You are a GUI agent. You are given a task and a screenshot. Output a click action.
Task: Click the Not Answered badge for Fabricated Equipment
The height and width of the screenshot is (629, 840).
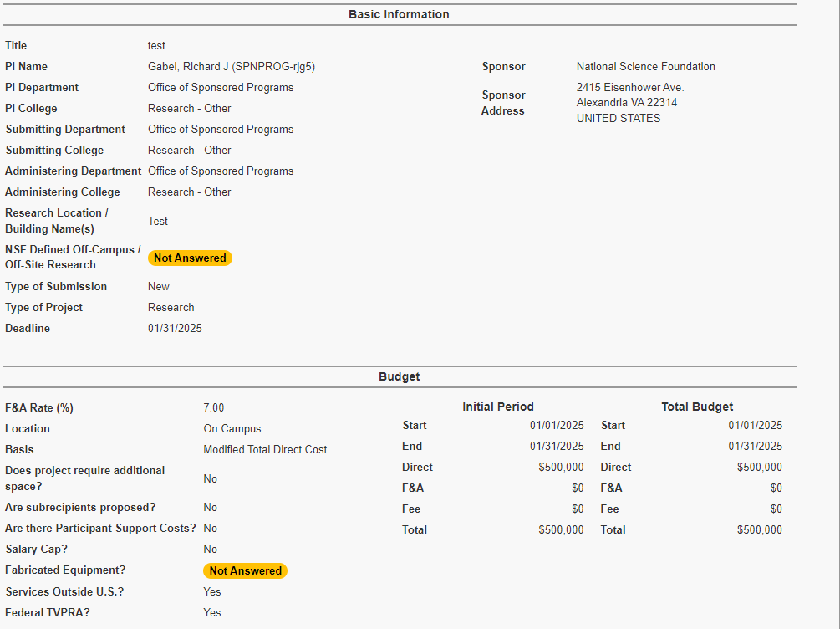point(245,571)
